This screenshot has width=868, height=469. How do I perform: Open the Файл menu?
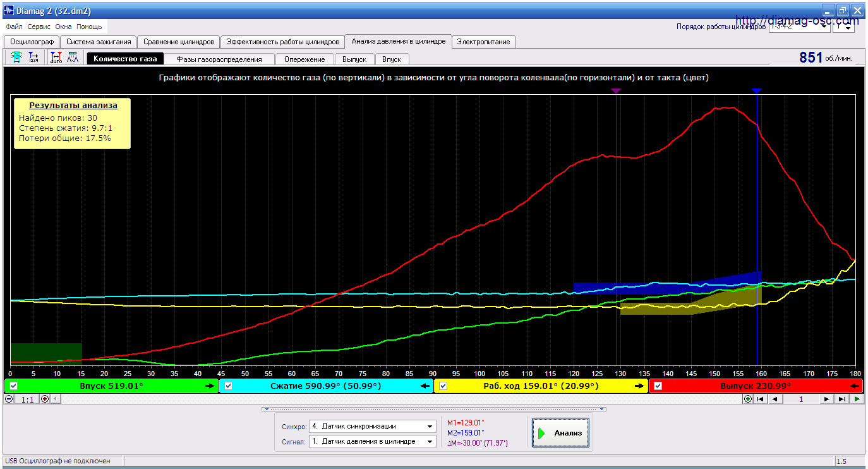click(x=14, y=27)
